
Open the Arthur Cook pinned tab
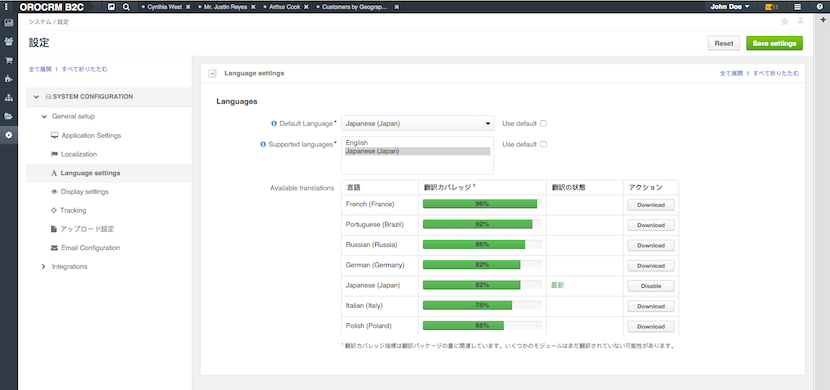click(x=284, y=7)
